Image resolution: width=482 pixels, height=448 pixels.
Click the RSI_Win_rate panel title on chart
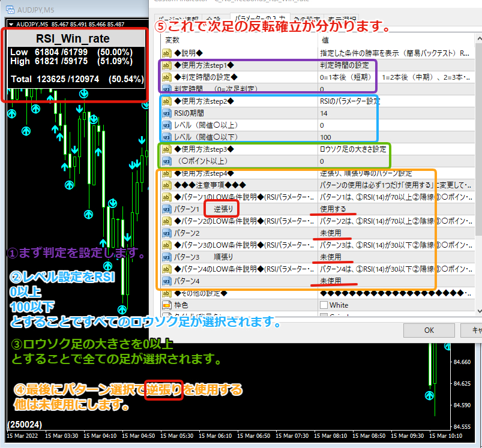tap(73, 39)
